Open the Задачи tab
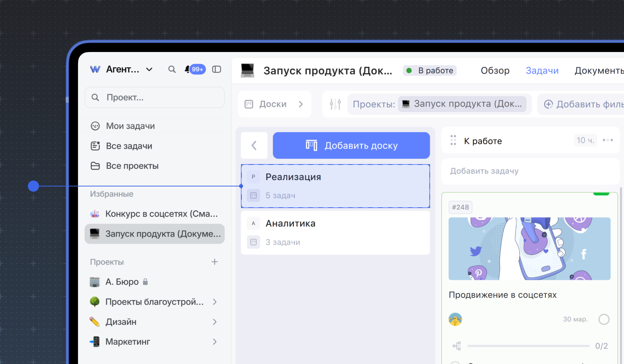This screenshot has height=364, width=624. point(542,71)
